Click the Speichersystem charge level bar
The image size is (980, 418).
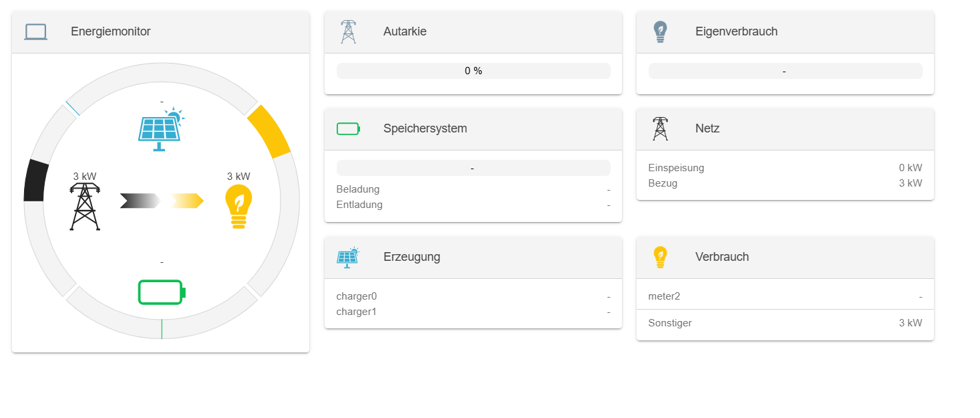click(473, 169)
